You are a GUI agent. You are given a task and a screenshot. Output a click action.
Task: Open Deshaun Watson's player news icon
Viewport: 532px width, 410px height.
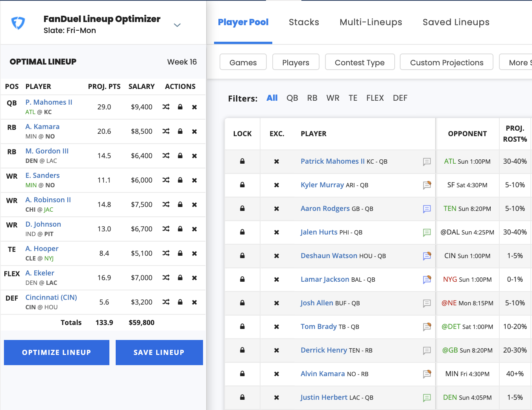[x=427, y=256]
